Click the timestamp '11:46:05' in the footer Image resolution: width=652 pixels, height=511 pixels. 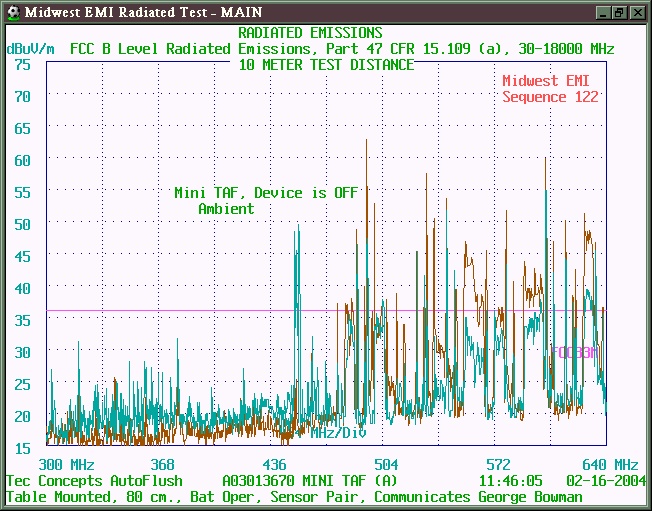tap(511, 481)
